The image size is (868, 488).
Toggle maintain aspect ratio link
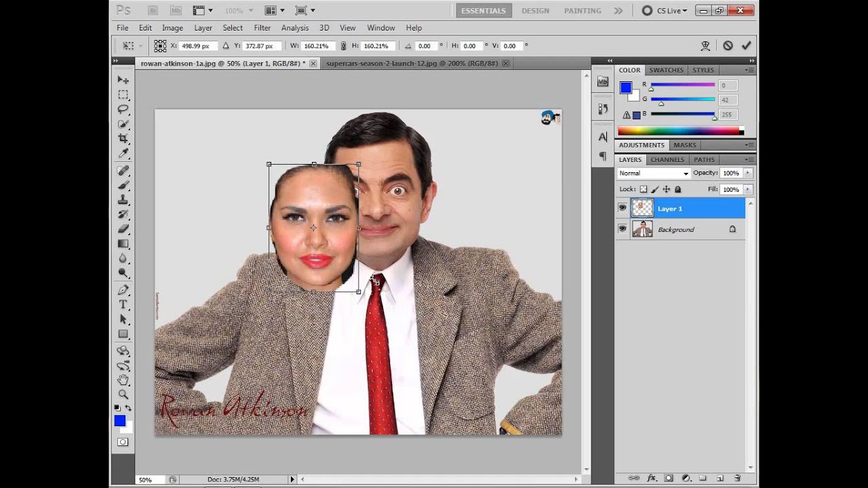coord(343,46)
